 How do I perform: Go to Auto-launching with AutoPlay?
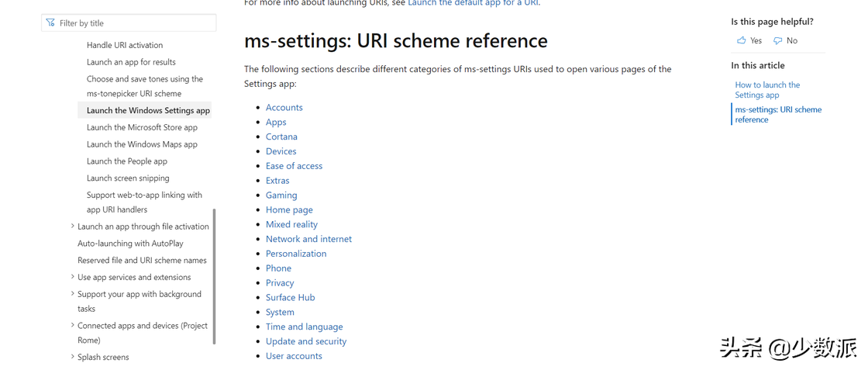[130, 244]
